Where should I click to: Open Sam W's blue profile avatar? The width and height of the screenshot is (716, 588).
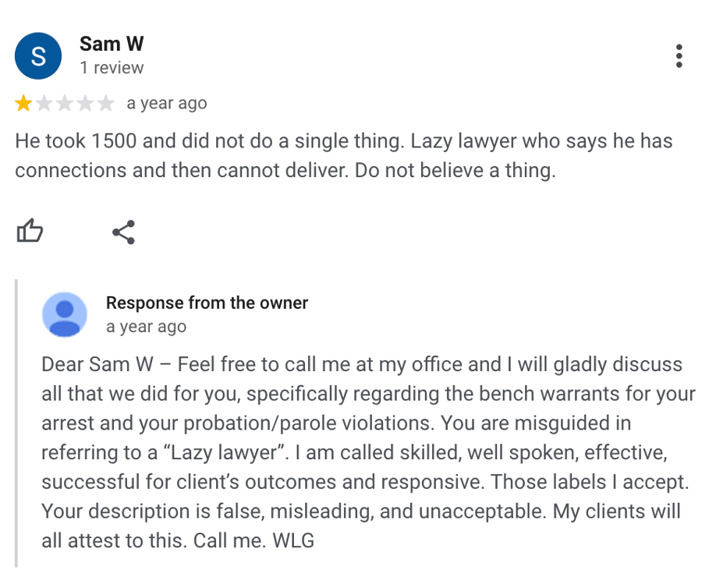click(38, 56)
